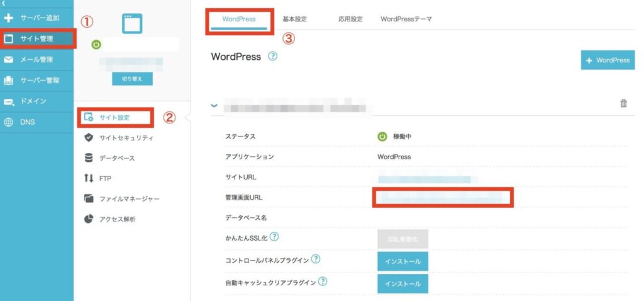The height and width of the screenshot is (301, 644).
Task: Click the WordPress application value text
Action: 394,157
